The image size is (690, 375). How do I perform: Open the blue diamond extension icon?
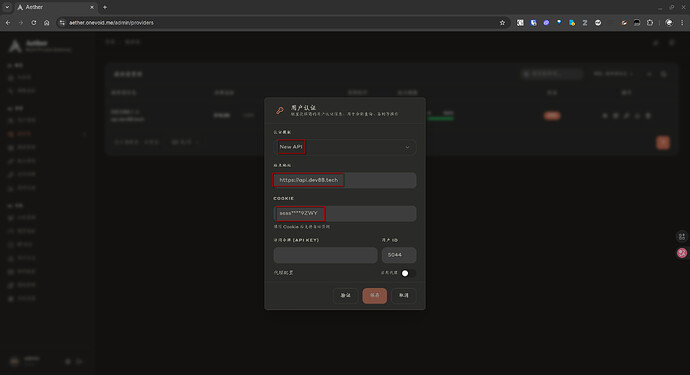point(559,22)
